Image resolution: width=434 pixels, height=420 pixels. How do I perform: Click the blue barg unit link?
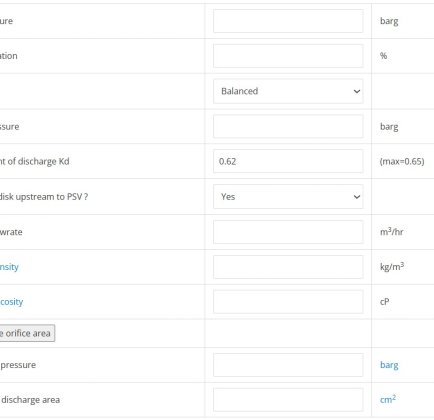click(x=389, y=365)
